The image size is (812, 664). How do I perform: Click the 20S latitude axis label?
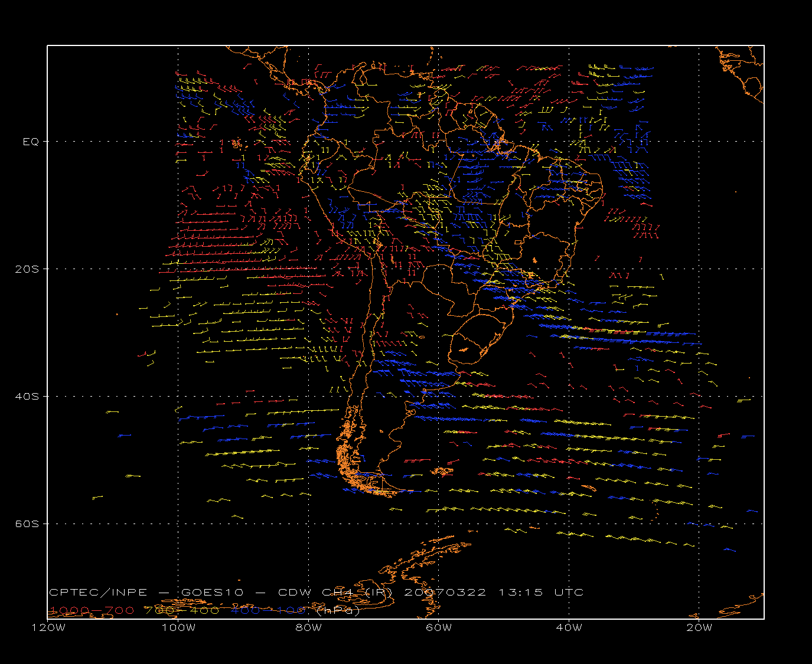tap(27, 269)
